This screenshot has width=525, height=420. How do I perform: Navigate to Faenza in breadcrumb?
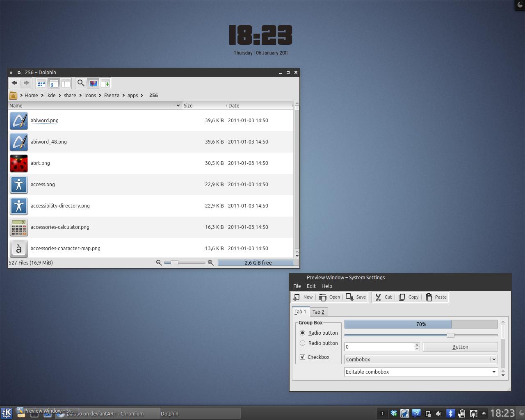(112, 95)
